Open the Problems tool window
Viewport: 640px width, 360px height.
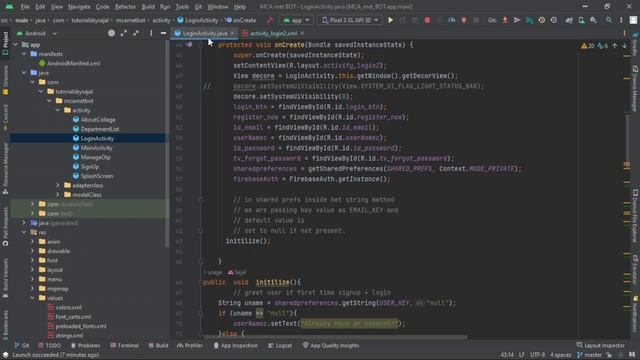(85, 345)
